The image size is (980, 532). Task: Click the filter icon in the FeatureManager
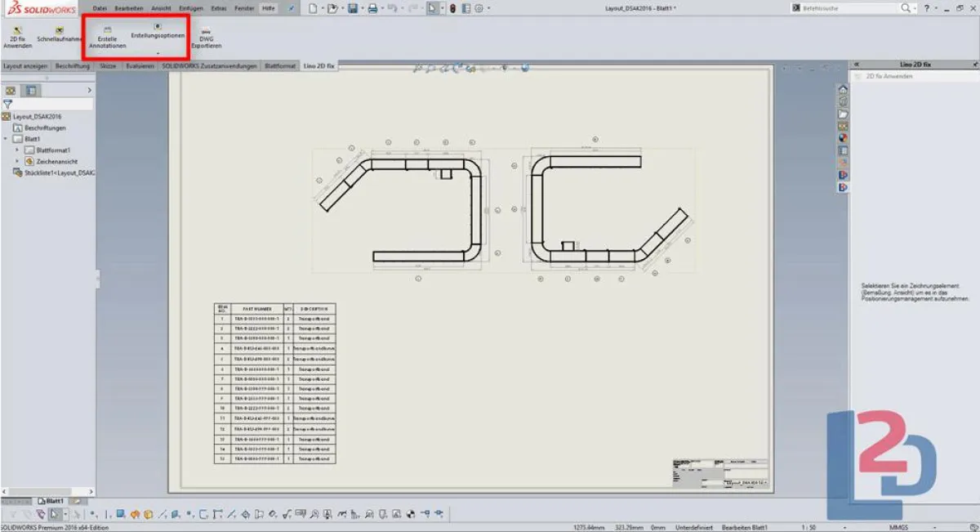click(8, 105)
